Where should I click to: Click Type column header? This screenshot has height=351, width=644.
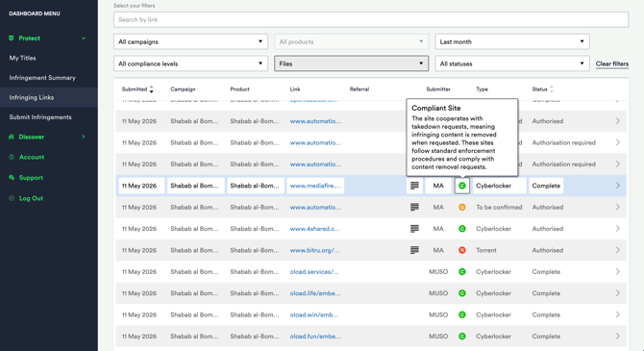(x=482, y=89)
